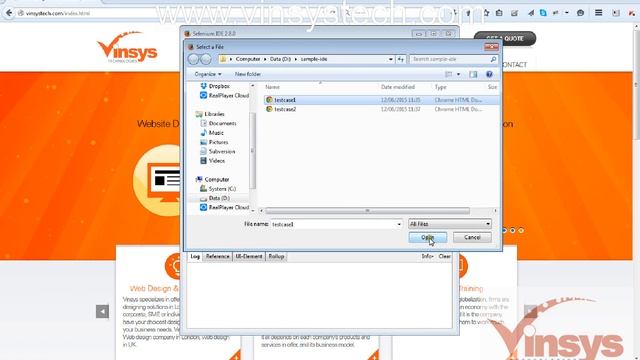640x360 pixels.
Task: Switch to the UI-Element tab
Action: coord(249,256)
